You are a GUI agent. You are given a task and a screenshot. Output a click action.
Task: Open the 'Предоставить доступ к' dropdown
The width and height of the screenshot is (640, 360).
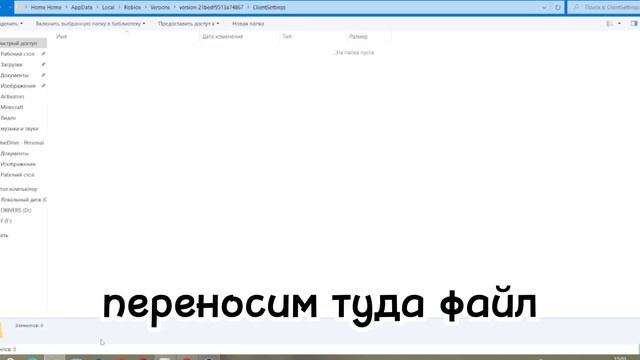pyautogui.click(x=189, y=24)
